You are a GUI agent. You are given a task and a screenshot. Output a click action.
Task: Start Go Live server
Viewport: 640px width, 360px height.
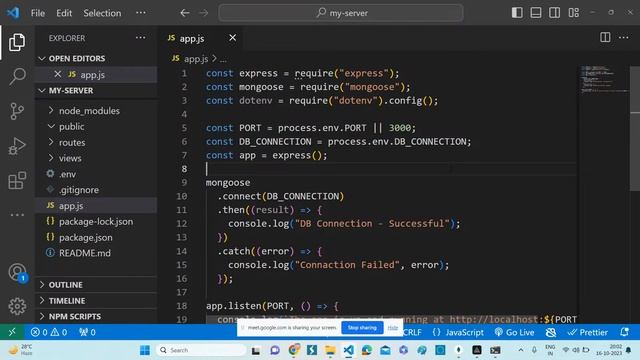[x=514, y=332]
